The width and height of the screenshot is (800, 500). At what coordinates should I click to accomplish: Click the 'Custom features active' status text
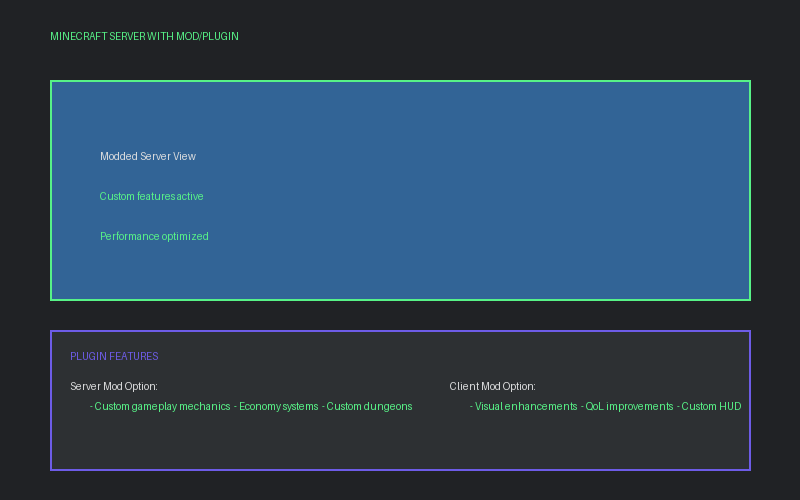coord(152,196)
